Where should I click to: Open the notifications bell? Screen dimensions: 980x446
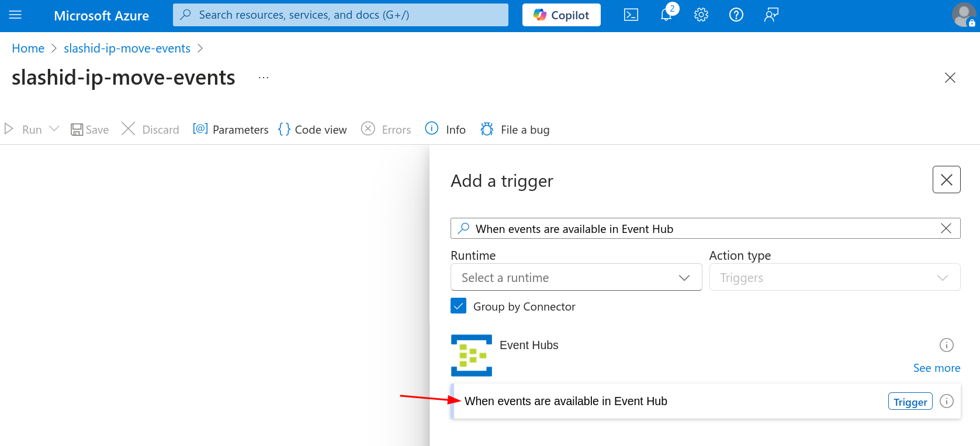pos(666,15)
